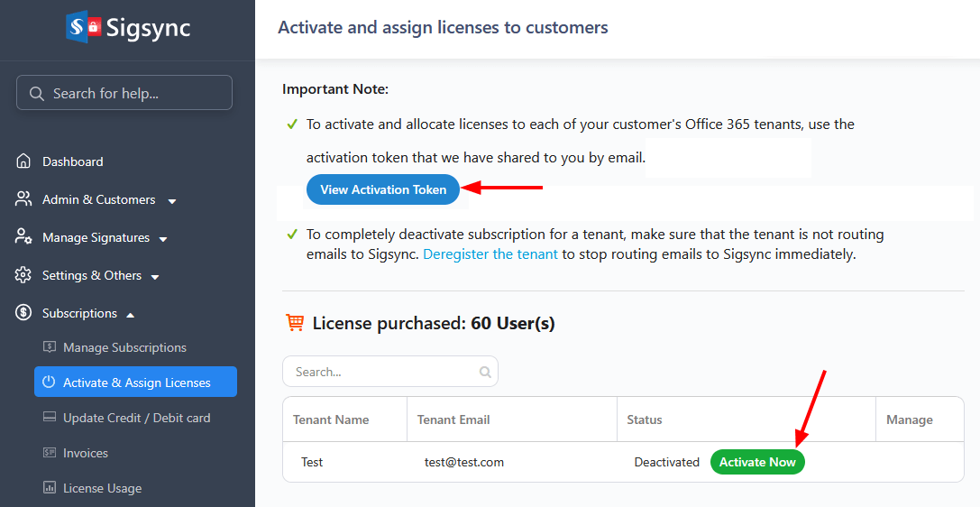
Task: Click the Admin & Customers people icon
Action: click(23, 199)
